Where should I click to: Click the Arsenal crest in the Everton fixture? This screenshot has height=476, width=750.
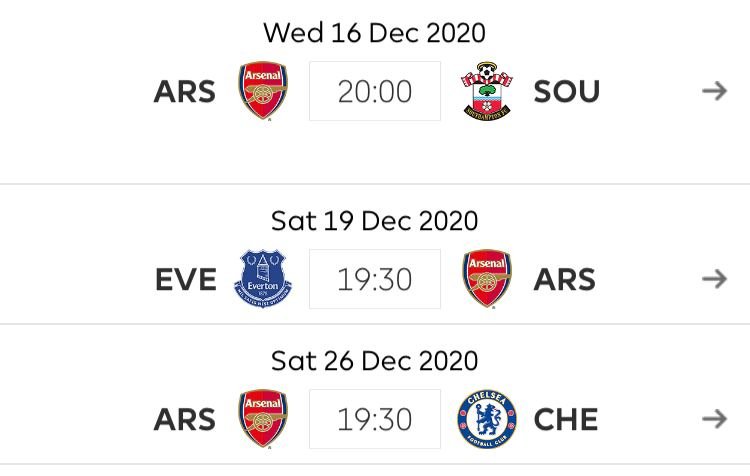[x=487, y=278]
